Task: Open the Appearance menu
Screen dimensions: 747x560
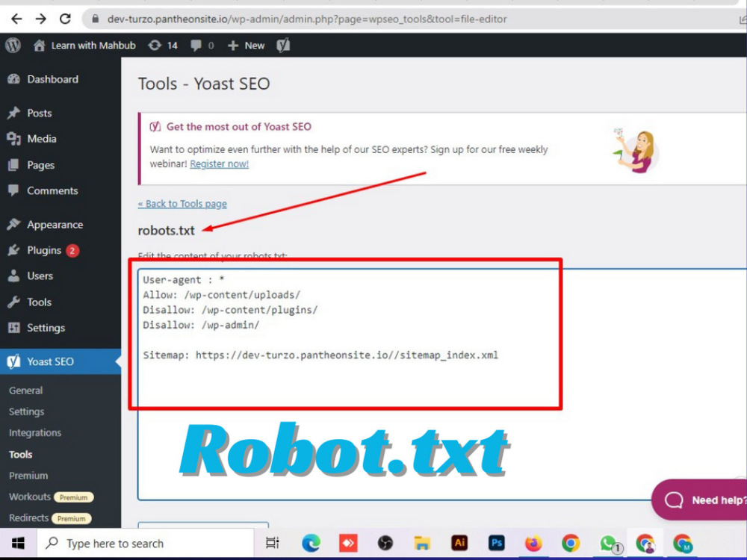Action: coord(55,225)
